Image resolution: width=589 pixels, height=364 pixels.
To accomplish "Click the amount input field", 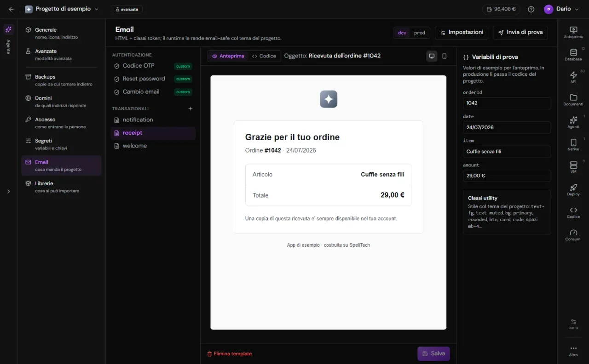I will [x=507, y=176].
